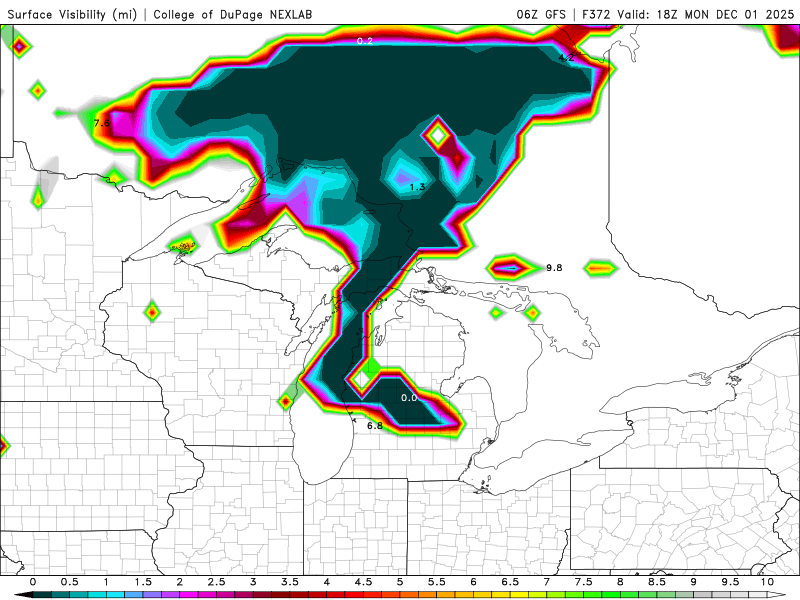This screenshot has width=800, height=600.
Task: Click the "9" label on the color scale
Action: pyautogui.click(x=694, y=582)
